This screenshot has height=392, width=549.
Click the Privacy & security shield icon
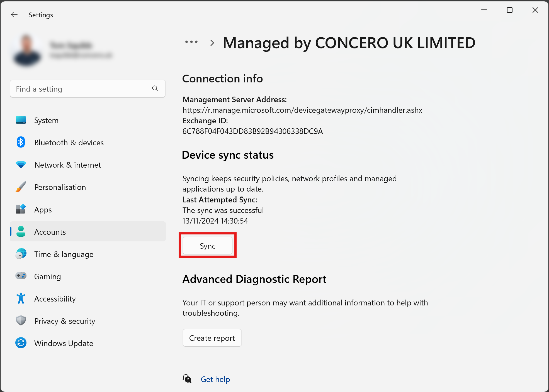(x=21, y=321)
